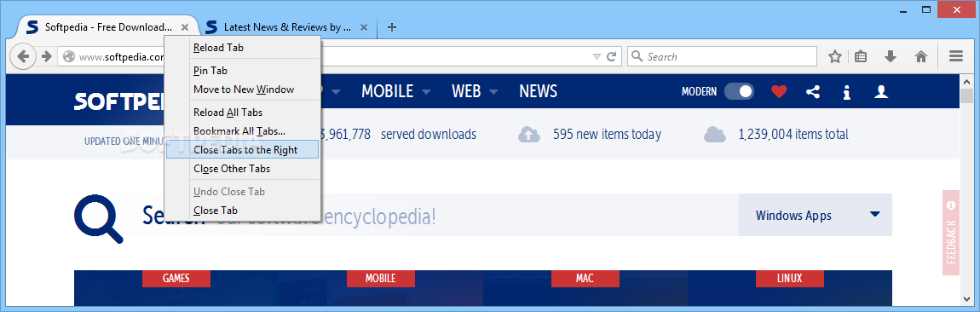Viewport: 980px width, 312px height.
Task: Close the Softpedia - Free Download tab
Action: click(x=184, y=27)
